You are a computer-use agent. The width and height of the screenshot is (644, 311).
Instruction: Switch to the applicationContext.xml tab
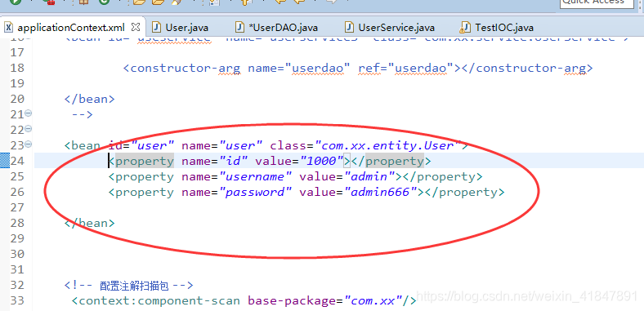click(x=70, y=28)
